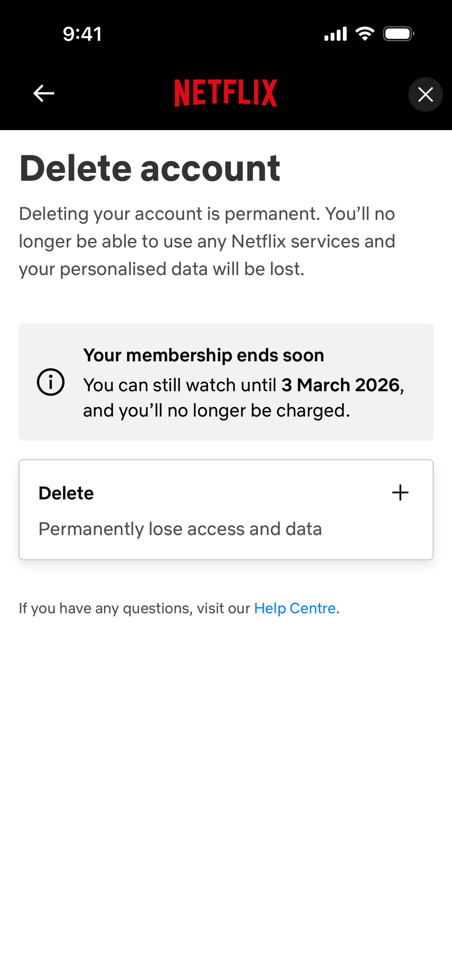Tap 'and you'll no longer be charged' line
This screenshot has height=980, width=452.
[217, 411]
